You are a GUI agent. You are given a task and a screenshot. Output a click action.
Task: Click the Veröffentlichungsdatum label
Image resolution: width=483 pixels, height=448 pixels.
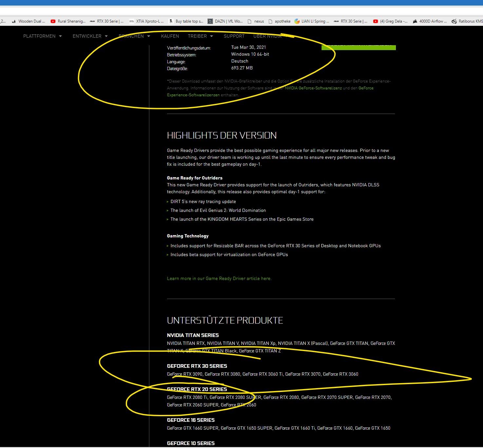tap(189, 48)
